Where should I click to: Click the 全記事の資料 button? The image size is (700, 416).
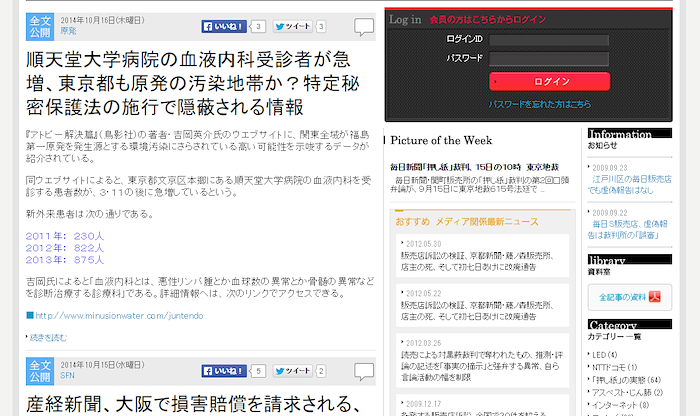[629, 297]
